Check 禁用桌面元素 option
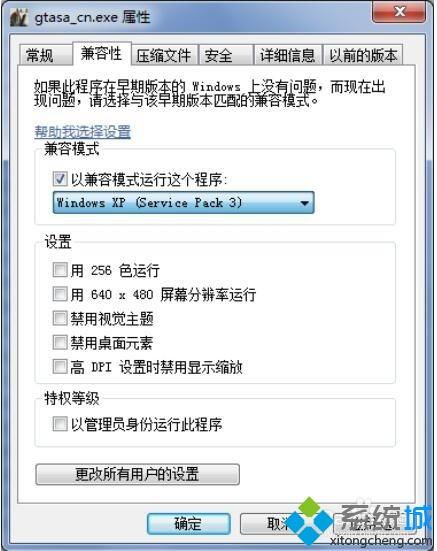This screenshot has height=551, width=437. [x=60, y=343]
